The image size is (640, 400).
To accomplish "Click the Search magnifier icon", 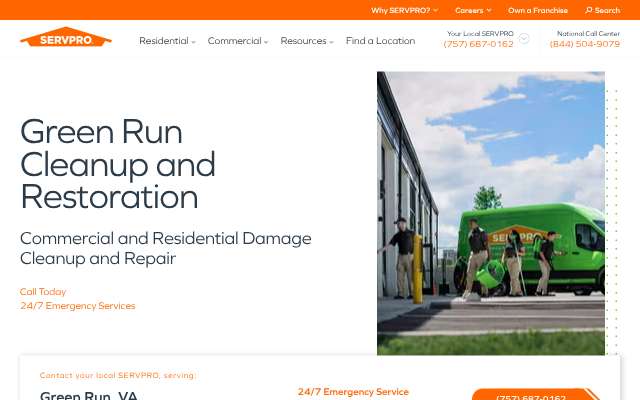I will [x=588, y=10].
